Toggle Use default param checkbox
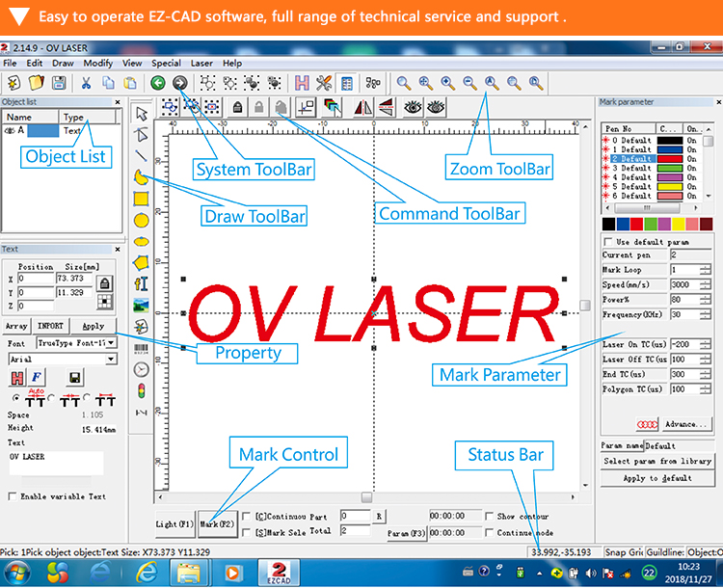This screenshot has height=588, width=723. click(608, 242)
